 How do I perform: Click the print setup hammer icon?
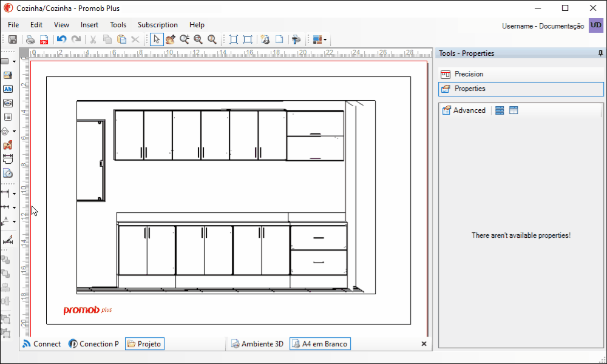[x=296, y=39]
